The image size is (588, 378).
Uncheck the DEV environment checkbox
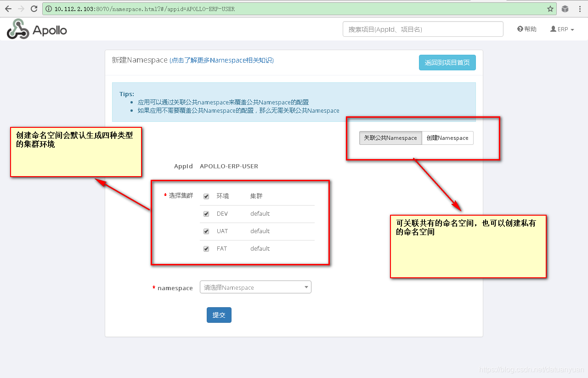(x=206, y=214)
